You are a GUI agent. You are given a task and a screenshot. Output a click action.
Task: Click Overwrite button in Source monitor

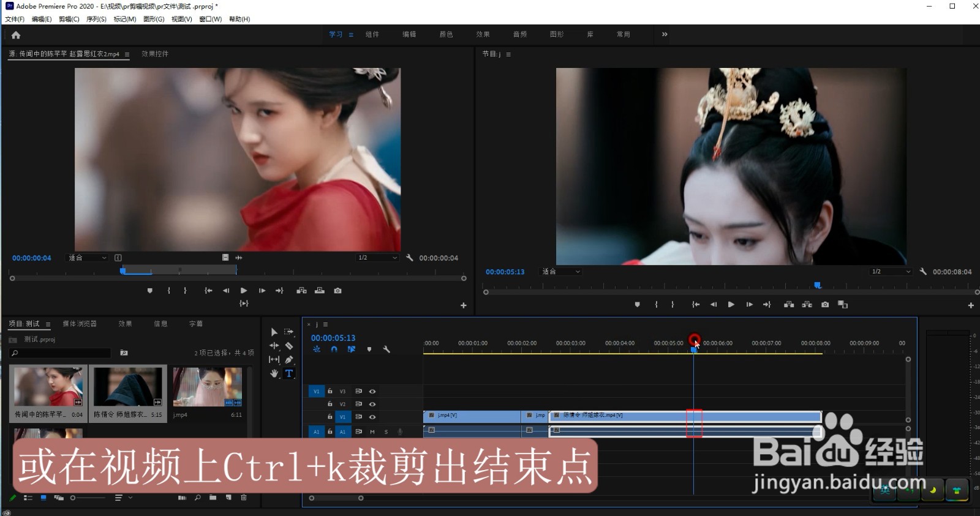pyautogui.click(x=319, y=291)
